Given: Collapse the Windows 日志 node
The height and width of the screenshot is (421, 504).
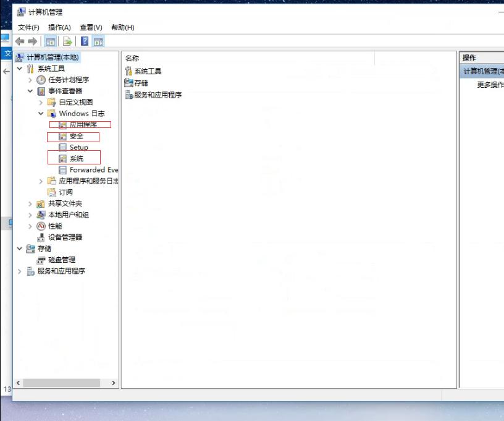Looking at the screenshot, I should tap(41, 114).
